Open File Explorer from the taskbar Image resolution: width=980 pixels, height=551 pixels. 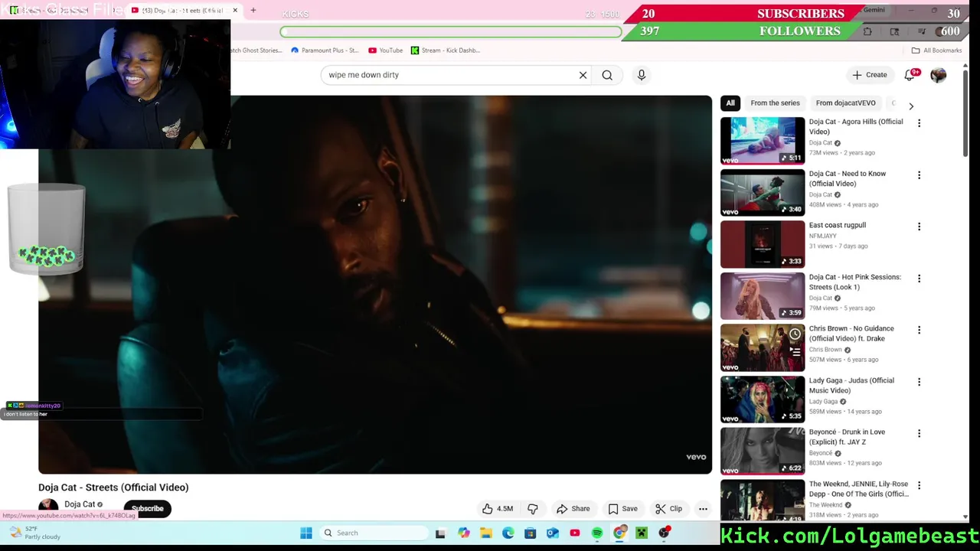pos(486,533)
